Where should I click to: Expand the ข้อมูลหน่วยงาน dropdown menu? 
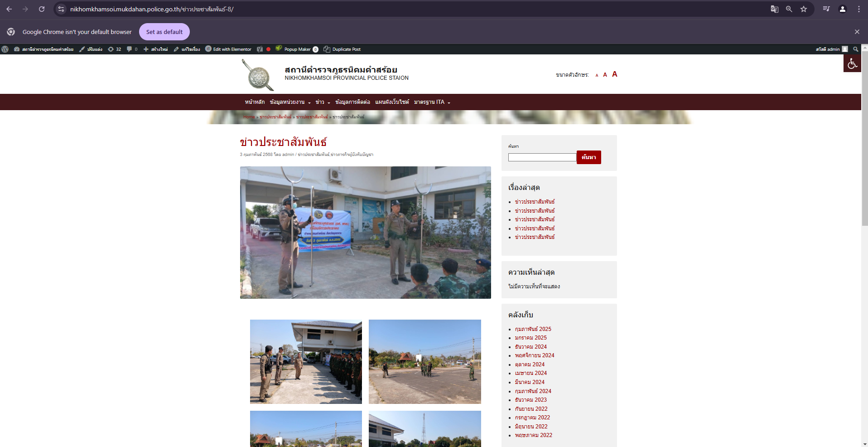[290, 102]
